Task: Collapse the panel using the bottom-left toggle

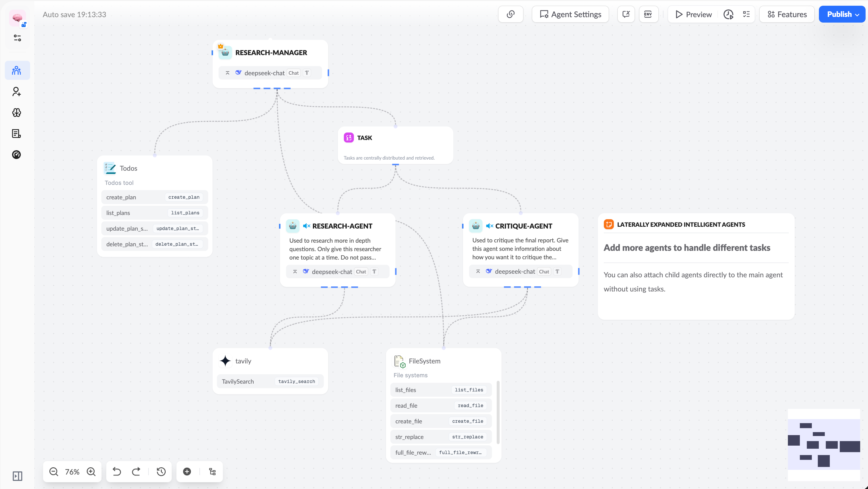Action: [x=18, y=476]
